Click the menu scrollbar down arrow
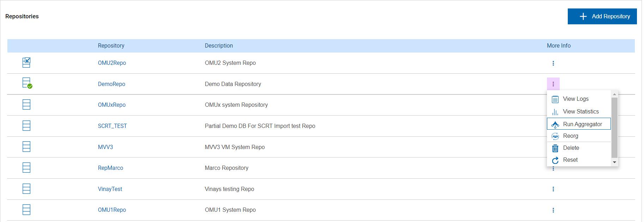Image resolution: width=644 pixels, height=222 pixels. [614, 162]
